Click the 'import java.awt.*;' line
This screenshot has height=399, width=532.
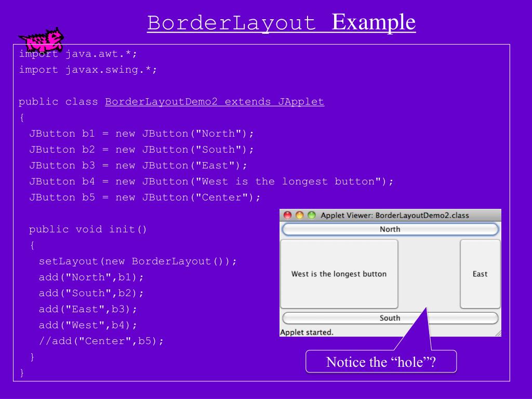78,54
